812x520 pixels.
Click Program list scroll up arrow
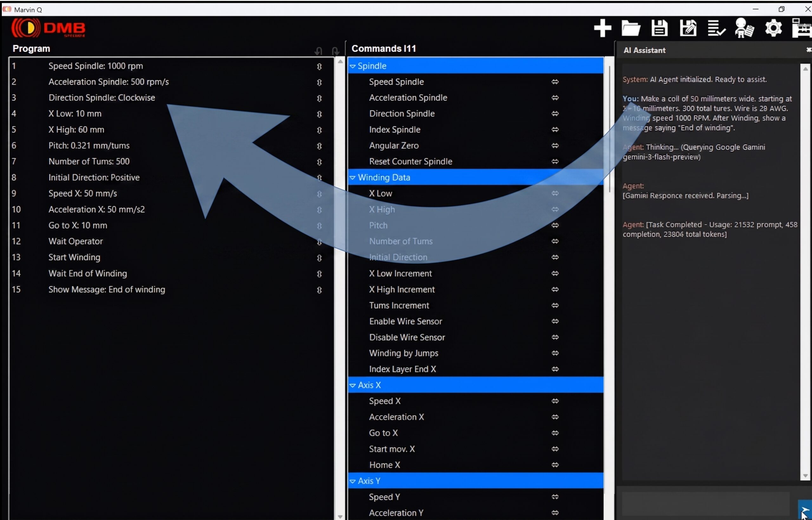(x=340, y=62)
